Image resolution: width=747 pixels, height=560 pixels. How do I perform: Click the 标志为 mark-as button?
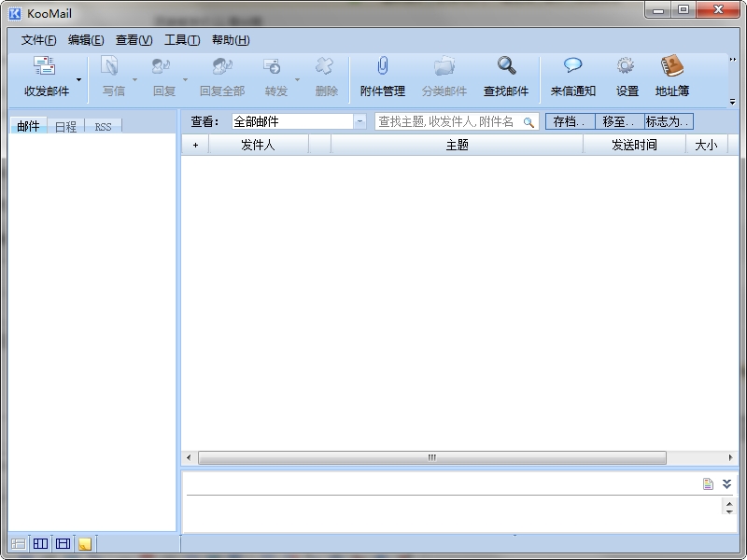click(669, 121)
